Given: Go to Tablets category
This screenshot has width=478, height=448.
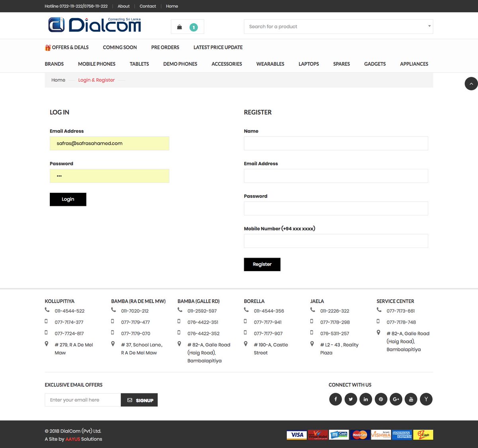Looking at the screenshot, I should tap(139, 64).
